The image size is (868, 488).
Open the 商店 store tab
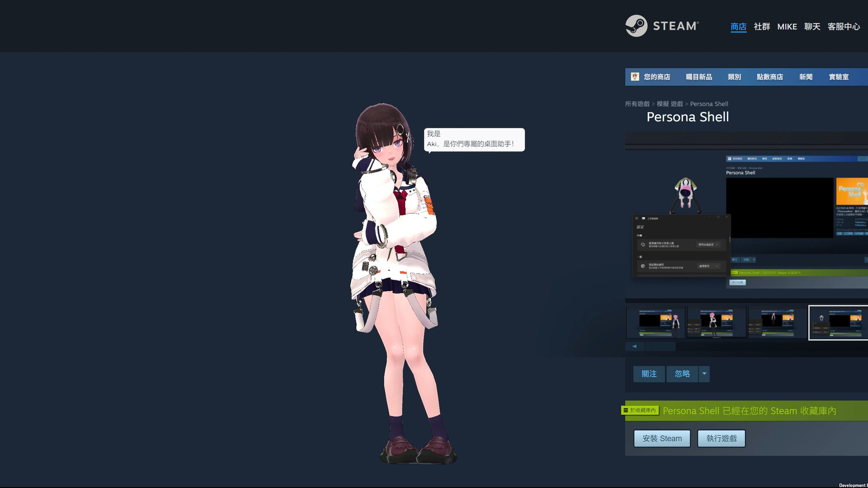[738, 27]
